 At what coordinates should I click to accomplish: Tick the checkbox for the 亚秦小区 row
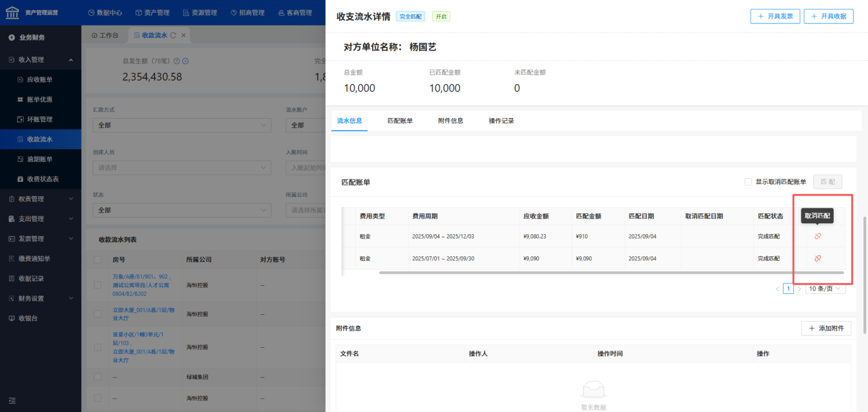(x=97, y=347)
